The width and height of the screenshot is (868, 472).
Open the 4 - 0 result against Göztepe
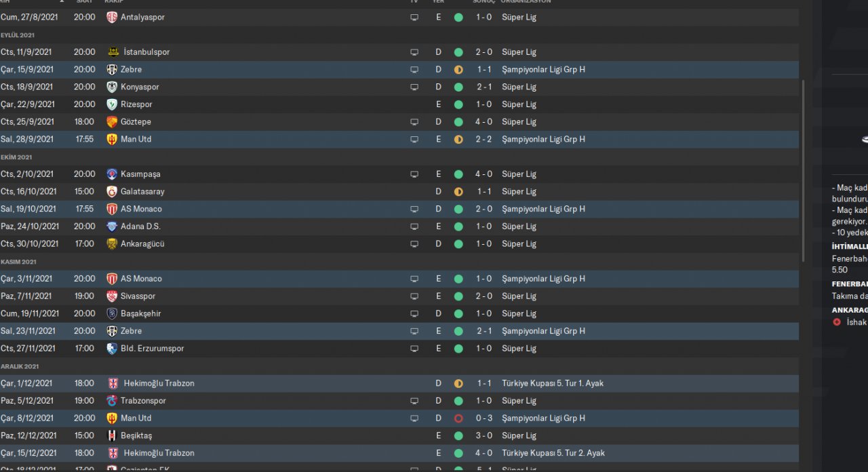pyautogui.click(x=484, y=122)
